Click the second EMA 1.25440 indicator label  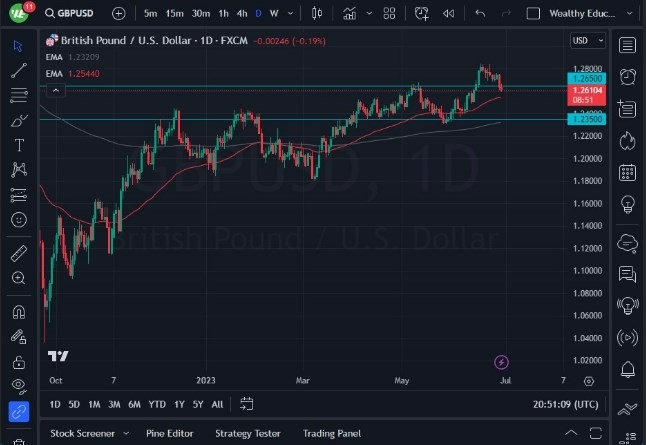(73, 74)
